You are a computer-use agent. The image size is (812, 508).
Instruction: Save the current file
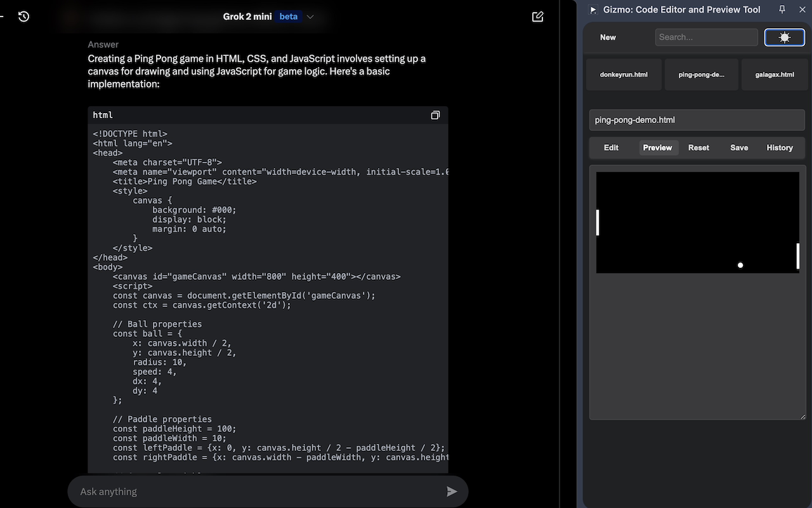point(738,147)
